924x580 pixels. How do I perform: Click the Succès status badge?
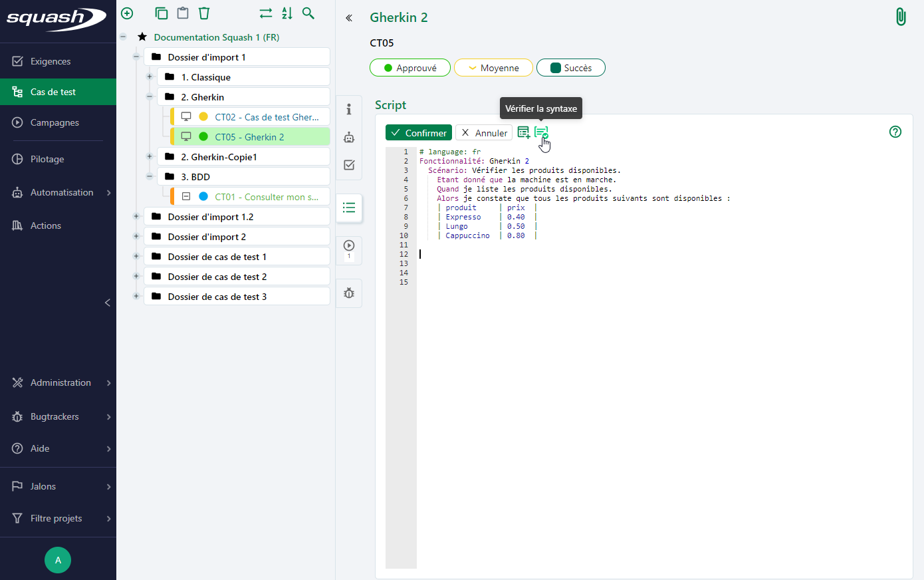[x=570, y=68]
